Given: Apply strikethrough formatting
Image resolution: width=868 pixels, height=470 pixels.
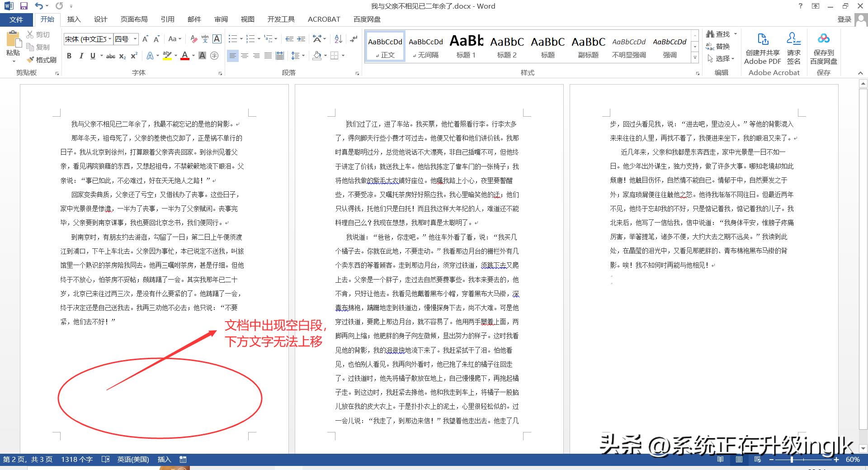Looking at the screenshot, I should pos(110,56).
